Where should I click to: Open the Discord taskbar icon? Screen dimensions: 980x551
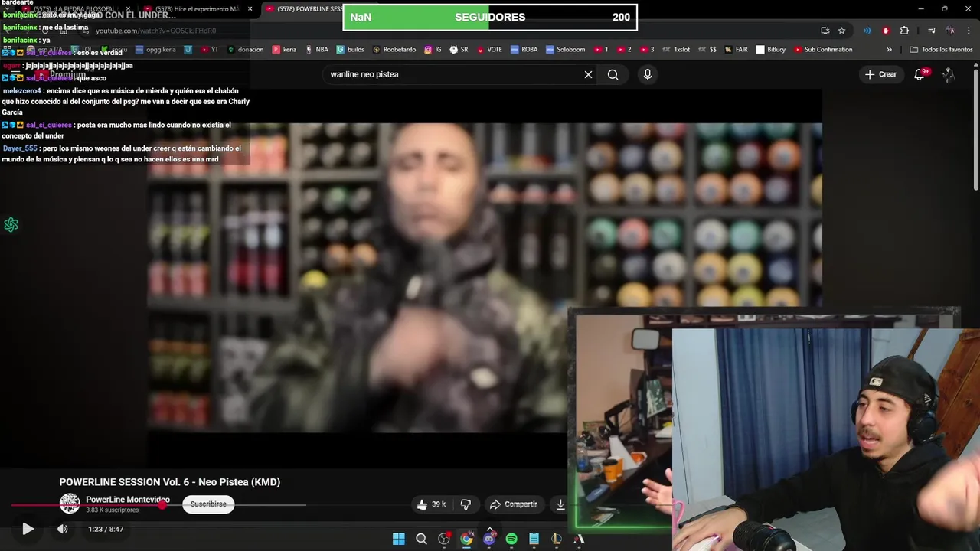pos(489,539)
